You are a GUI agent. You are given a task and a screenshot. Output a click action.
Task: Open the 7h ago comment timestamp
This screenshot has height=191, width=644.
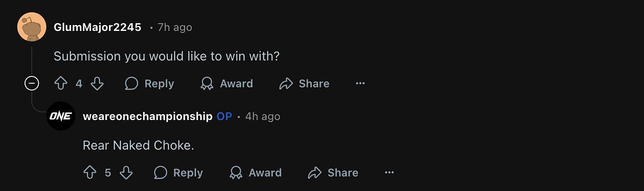(x=175, y=27)
